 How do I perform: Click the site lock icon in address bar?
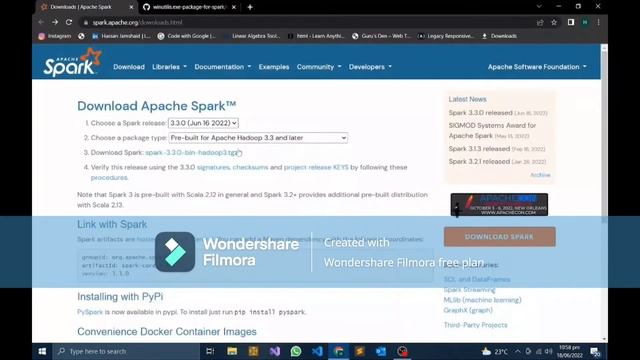(85, 23)
